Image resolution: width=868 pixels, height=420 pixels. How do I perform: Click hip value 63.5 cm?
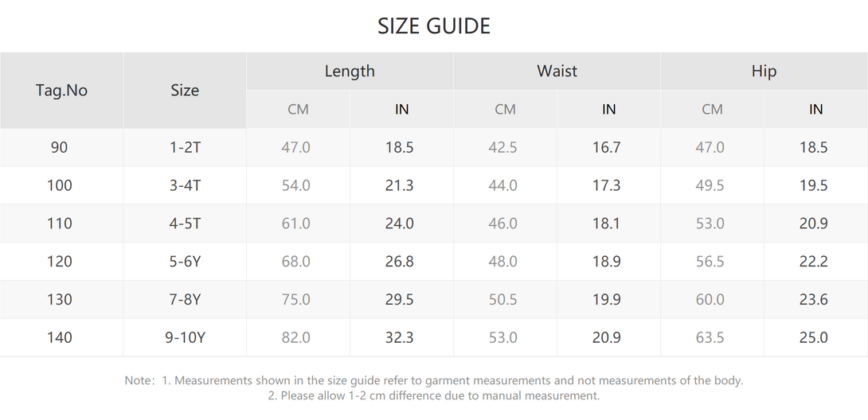pyautogui.click(x=712, y=337)
